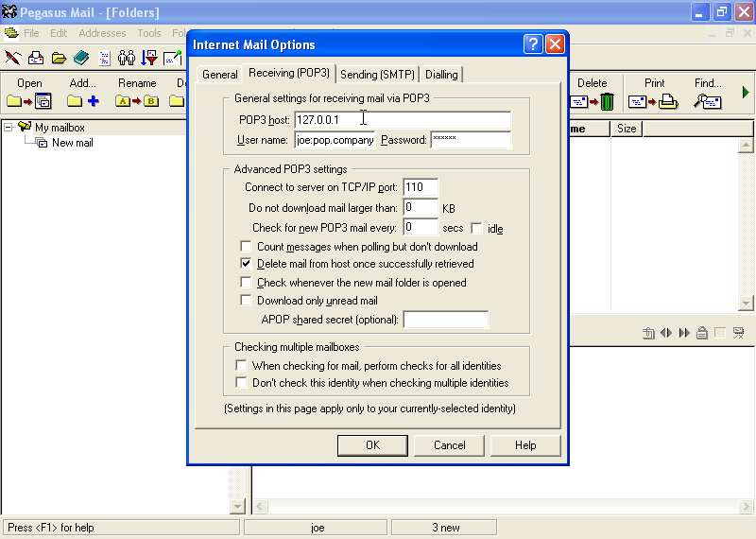Click the check-for-new-mail seconds field
The image size is (756, 539).
(x=421, y=227)
